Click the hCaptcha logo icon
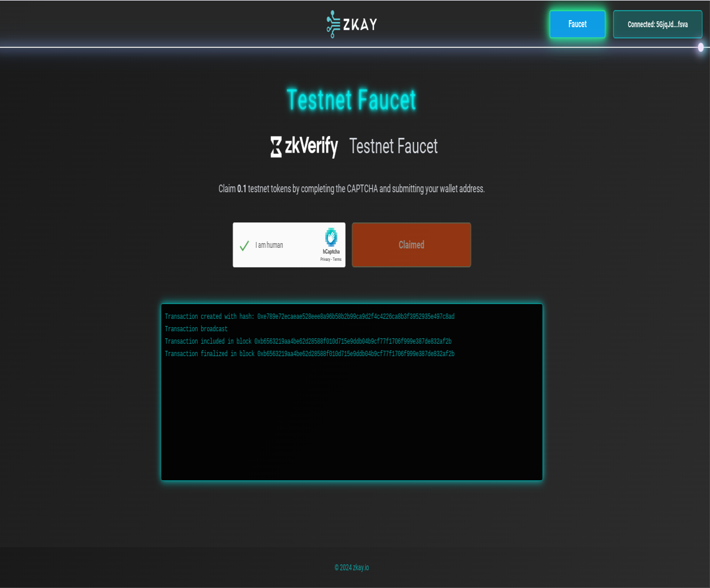This screenshot has width=710, height=588. pyautogui.click(x=331, y=237)
